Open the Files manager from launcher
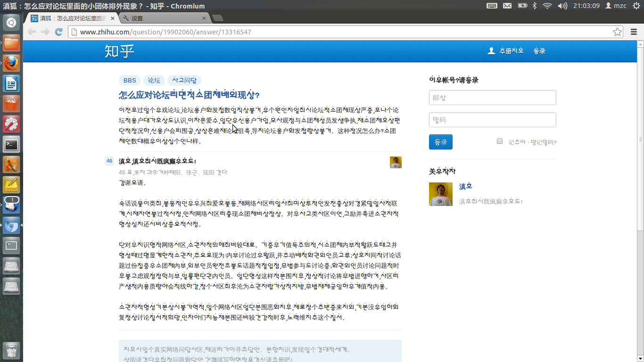Image resolution: width=644 pixels, height=362 pixels. (x=11, y=43)
